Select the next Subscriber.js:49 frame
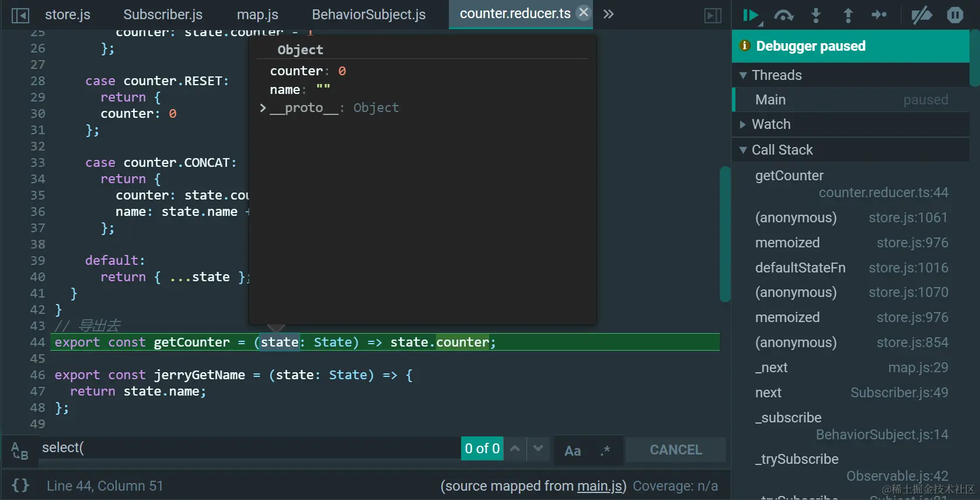This screenshot has width=980, height=500. click(x=851, y=393)
